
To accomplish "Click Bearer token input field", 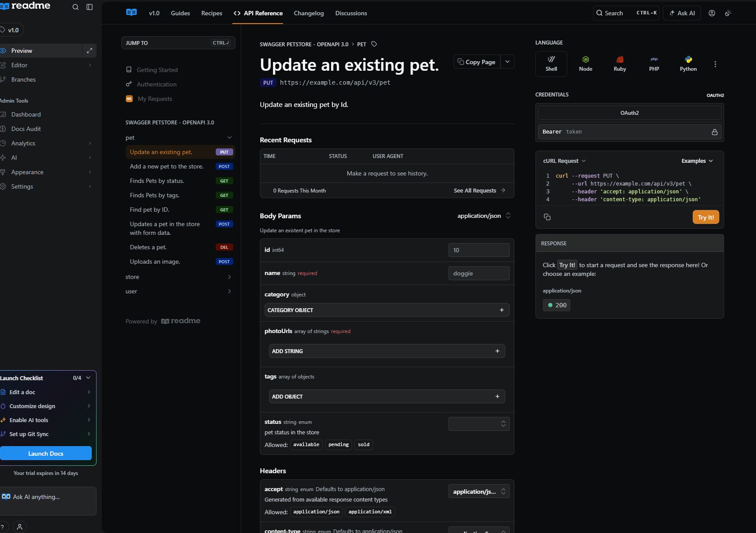I will pyautogui.click(x=629, y=132).
